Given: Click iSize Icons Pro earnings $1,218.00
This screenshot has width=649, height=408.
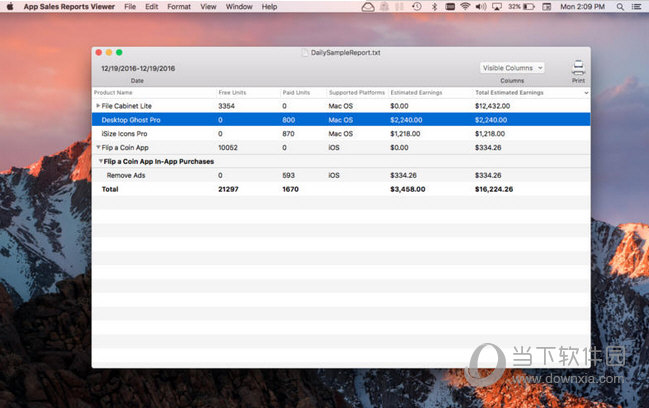Looking at the screenshot, I should click(x=405, y=134).
